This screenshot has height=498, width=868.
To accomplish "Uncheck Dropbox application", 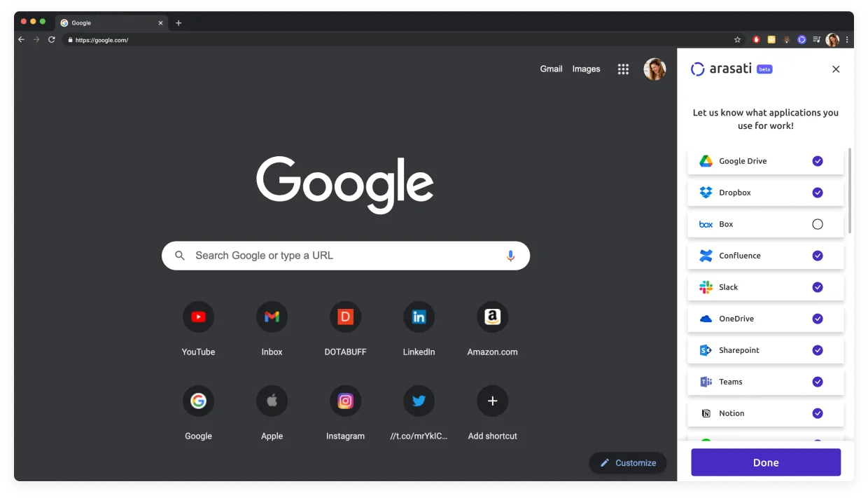I will [818, 193].
